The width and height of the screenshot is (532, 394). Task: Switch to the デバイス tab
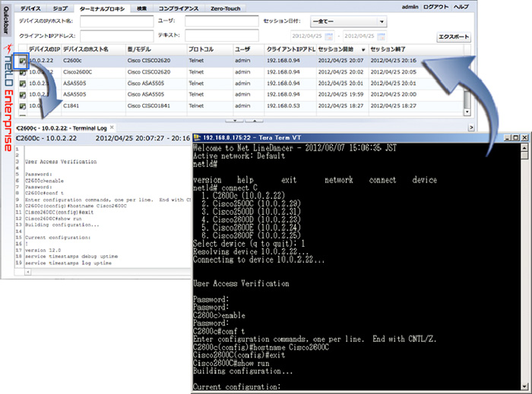pos(30,8)
